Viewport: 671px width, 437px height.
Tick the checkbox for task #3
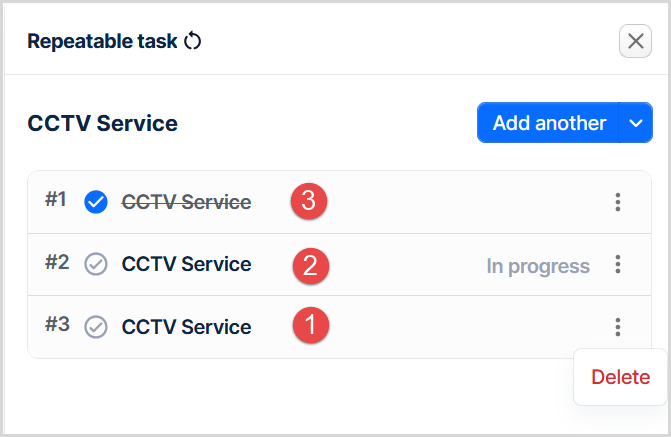coord(96,327)
